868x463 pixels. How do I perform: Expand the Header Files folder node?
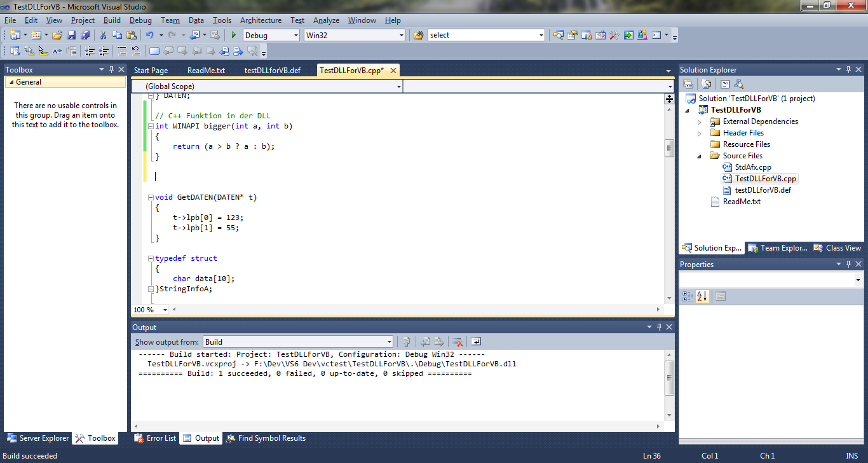700,134
